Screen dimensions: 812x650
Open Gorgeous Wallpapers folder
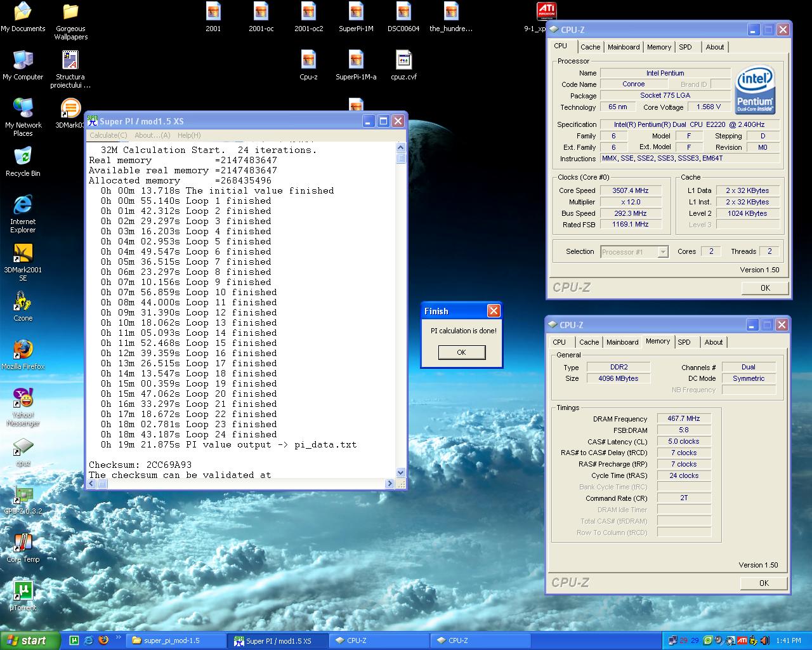pos(70,21)
